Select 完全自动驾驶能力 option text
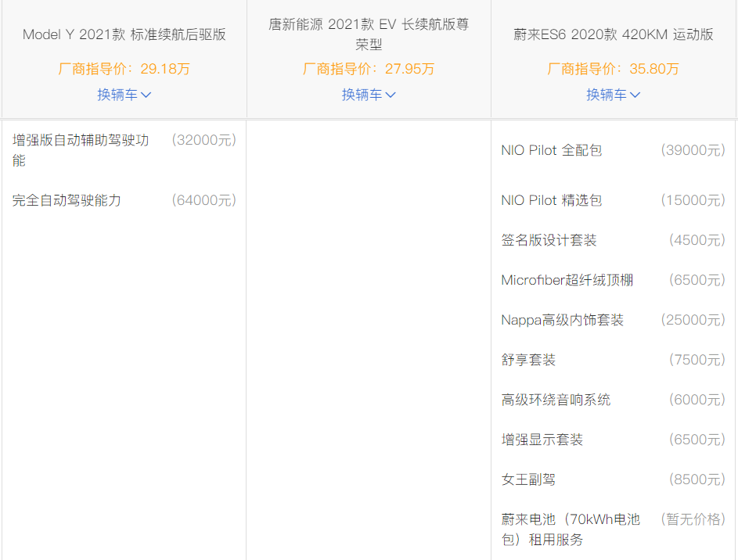The height and width of the screenshot is (560, 738). click(x=67, y=200)
